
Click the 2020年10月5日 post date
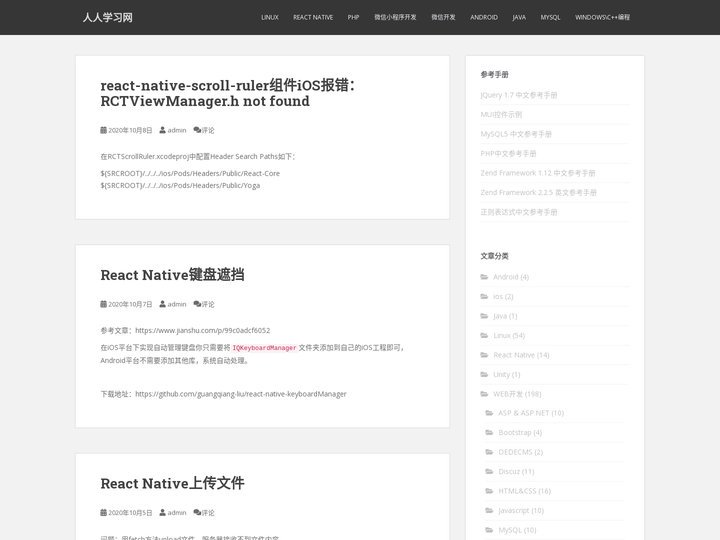130,513
